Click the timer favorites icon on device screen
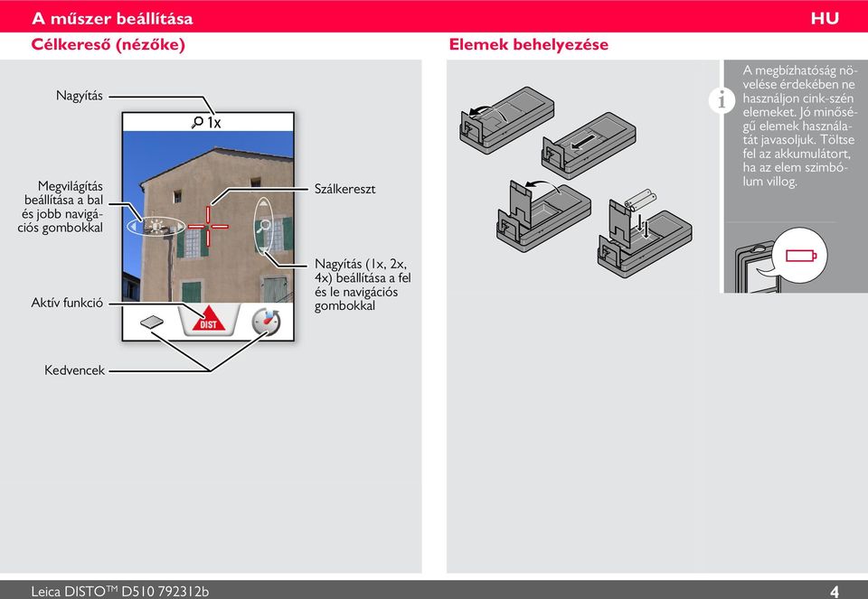Screen dimensions: 868x599 pos(266,322)
